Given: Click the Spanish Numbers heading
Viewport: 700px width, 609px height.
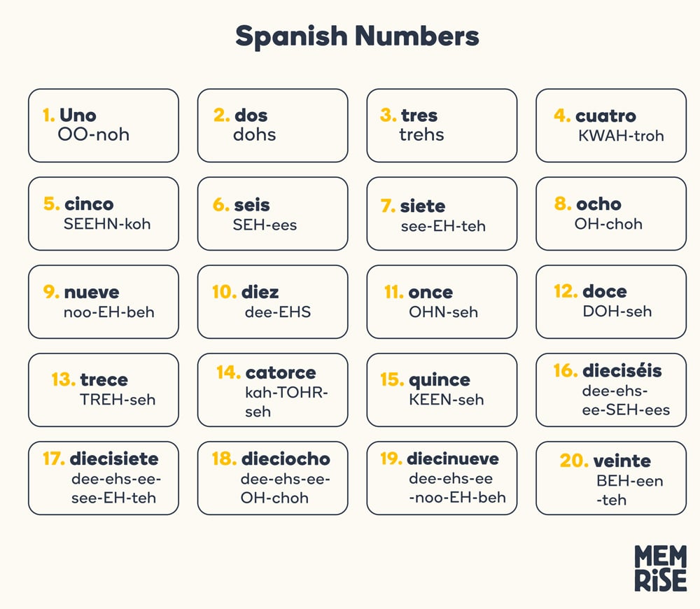Looking at the screenshot, I should coord(357,36).
